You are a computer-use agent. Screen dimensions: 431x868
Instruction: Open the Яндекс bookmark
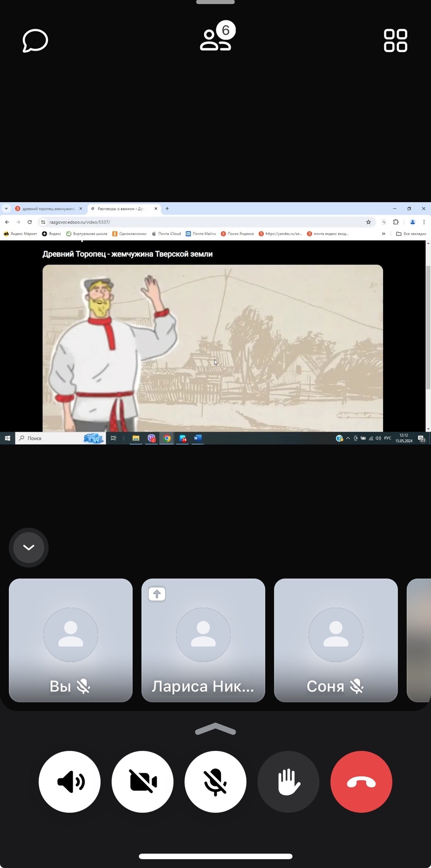tap(51, 233)
